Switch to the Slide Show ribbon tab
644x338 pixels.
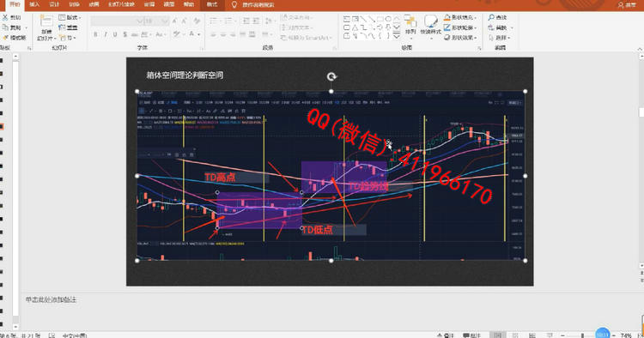122,4
